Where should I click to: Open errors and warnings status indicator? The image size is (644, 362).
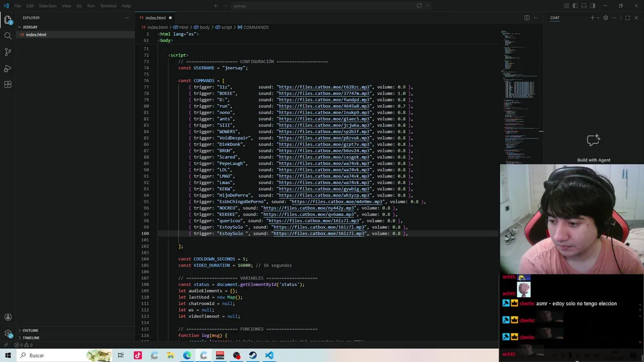point(23,345)
